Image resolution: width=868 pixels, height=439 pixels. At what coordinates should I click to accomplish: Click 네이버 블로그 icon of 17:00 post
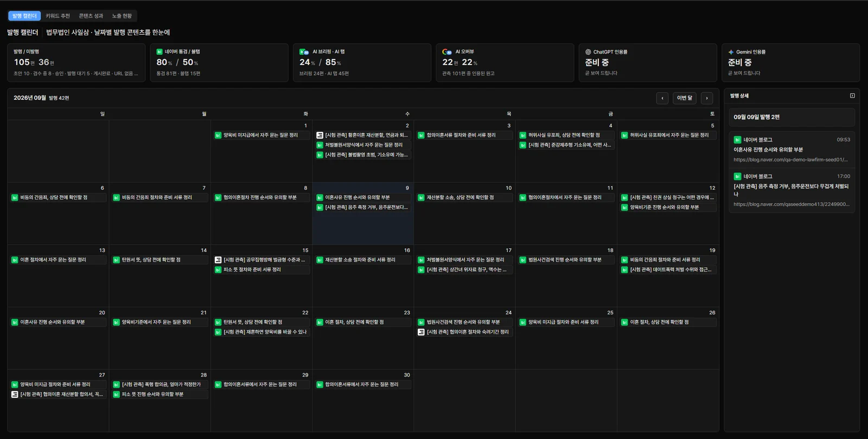pos(737,176)
